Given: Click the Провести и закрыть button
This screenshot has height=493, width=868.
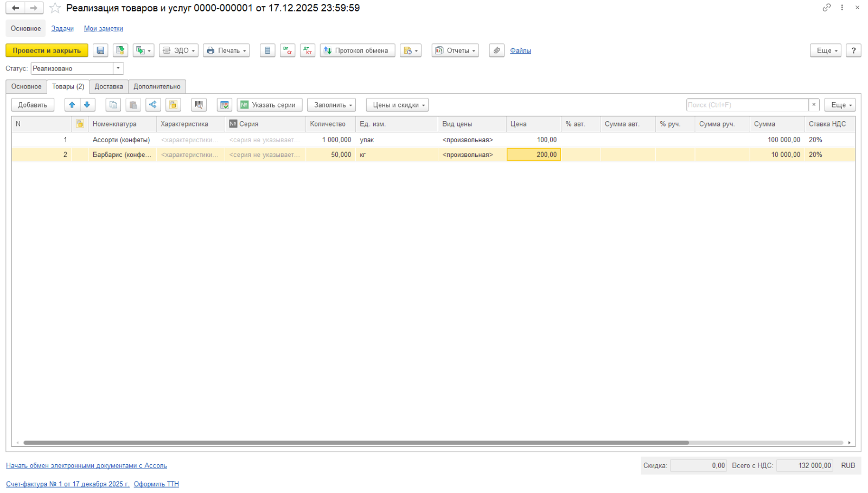Looking at the screenshot, I should 47,50.
